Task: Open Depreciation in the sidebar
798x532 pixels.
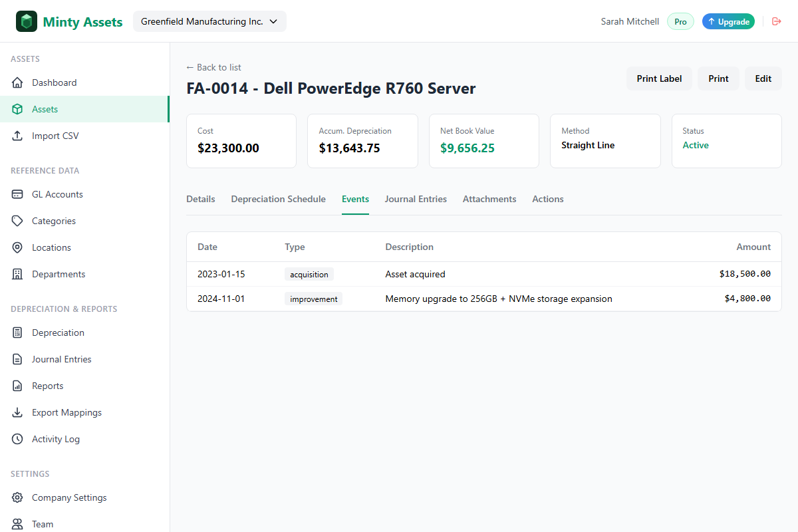Action: (x=84, y=332)
